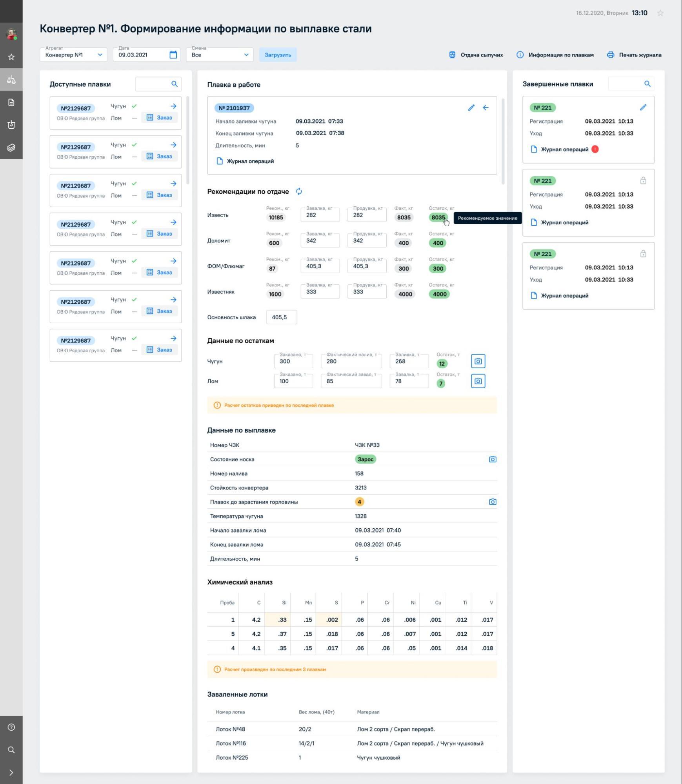682x784 pixels.
Task: Click the Доступные плавки list scrollbar
Action: [x=188, y=140]
